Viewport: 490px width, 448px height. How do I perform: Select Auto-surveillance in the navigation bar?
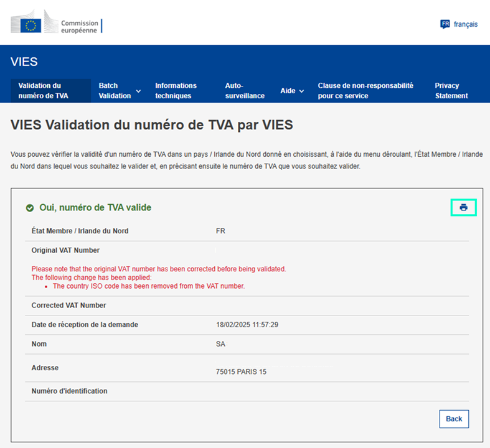pyautogui.click(x=245, y=91)
